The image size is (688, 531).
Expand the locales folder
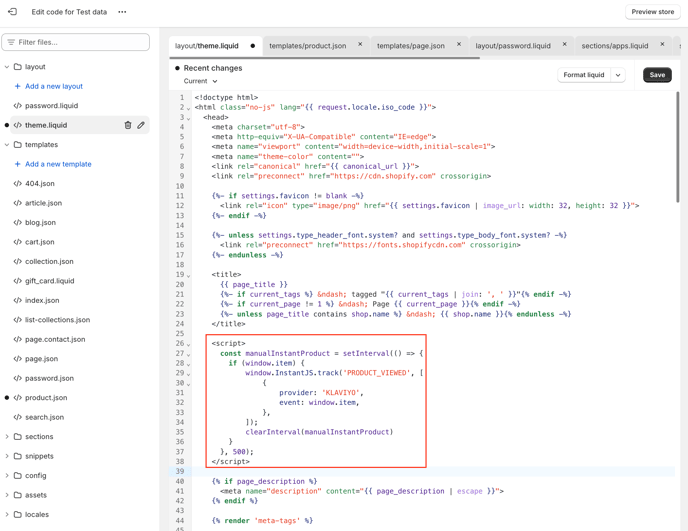[x=7, y=514]
